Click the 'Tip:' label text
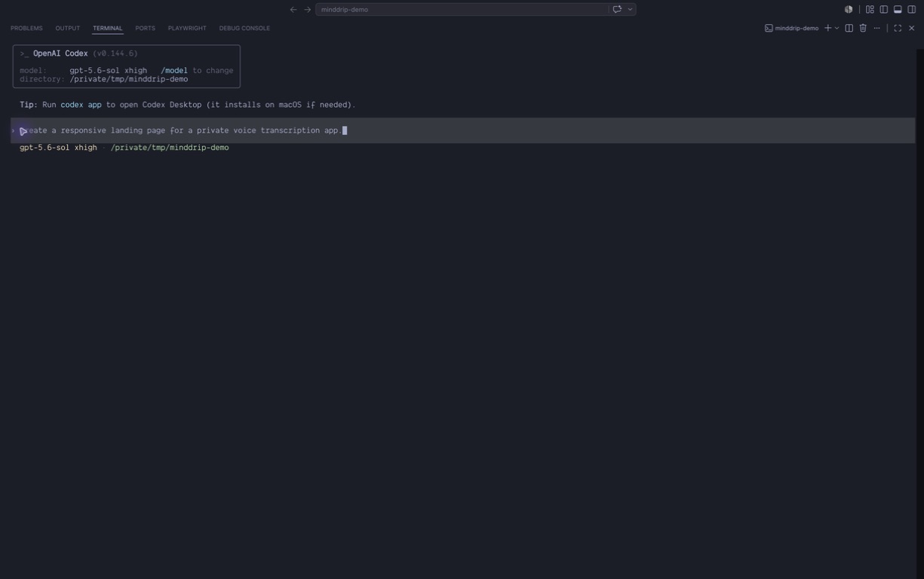This screenshot has height=579, width=924. click(x=29, y=105)
